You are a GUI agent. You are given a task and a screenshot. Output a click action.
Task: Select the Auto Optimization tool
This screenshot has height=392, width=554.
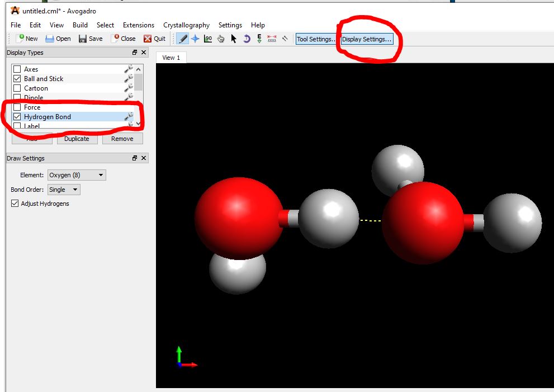(x=259, y=39)
